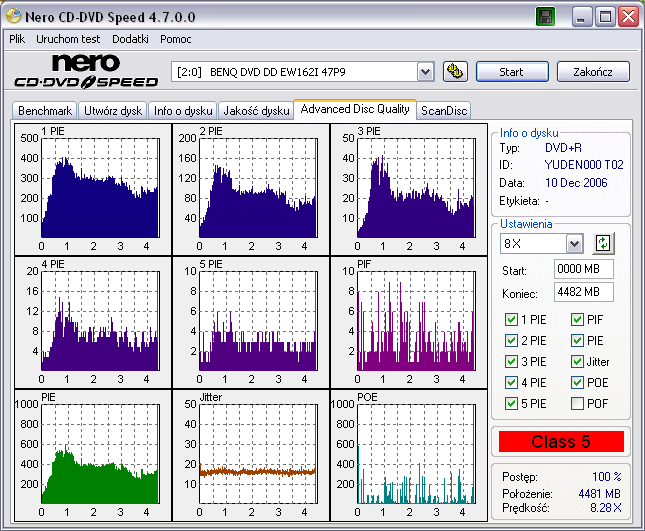Open drive options with the yellow tools icon

(455, 72)
